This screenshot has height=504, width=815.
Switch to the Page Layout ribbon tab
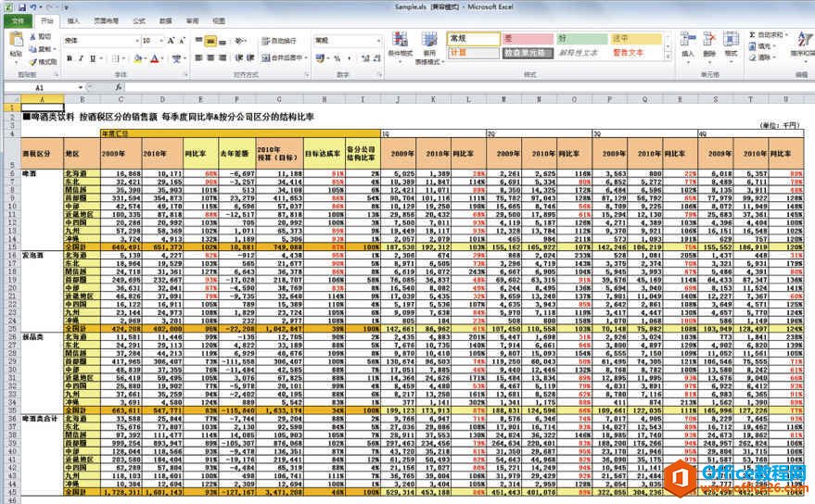[106, 20]
